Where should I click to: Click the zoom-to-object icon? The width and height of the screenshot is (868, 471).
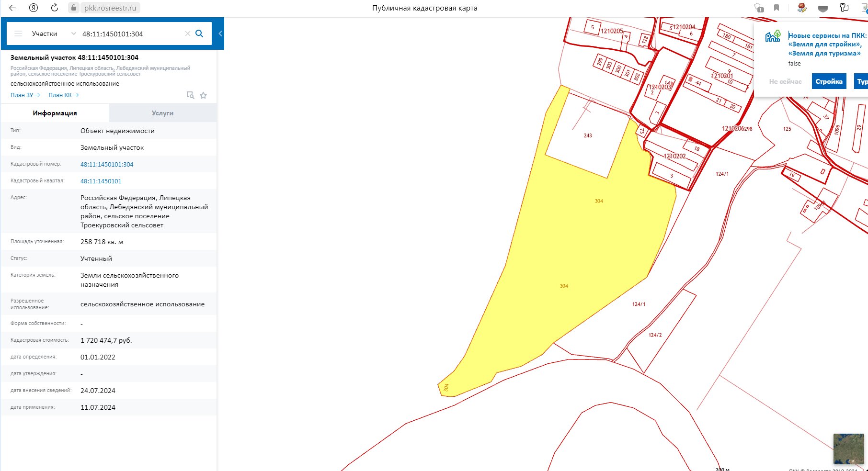(x=190, y=95)
